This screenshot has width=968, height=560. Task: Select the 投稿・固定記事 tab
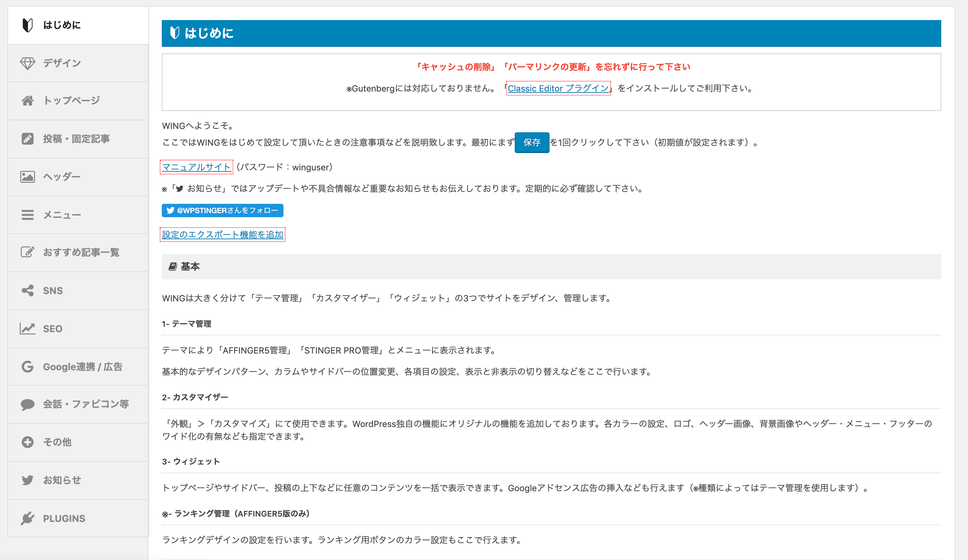coord(78,139)
